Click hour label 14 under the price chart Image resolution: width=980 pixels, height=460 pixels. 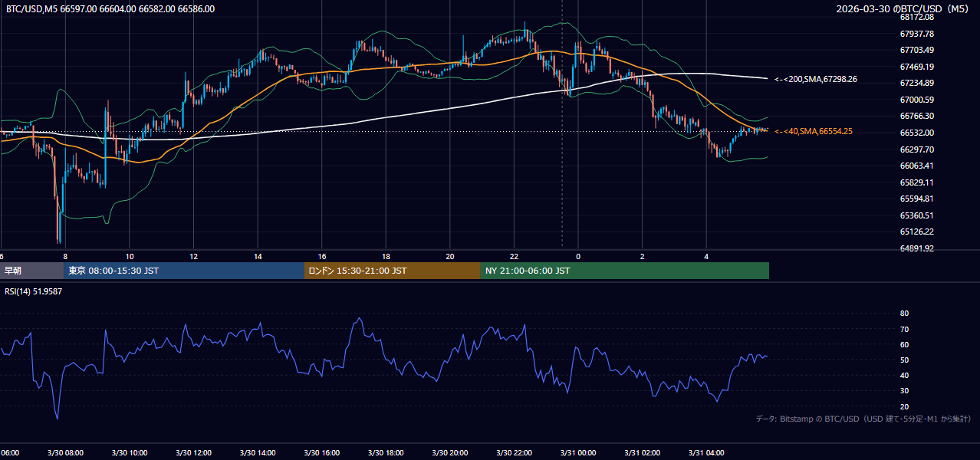pos(258,256)
